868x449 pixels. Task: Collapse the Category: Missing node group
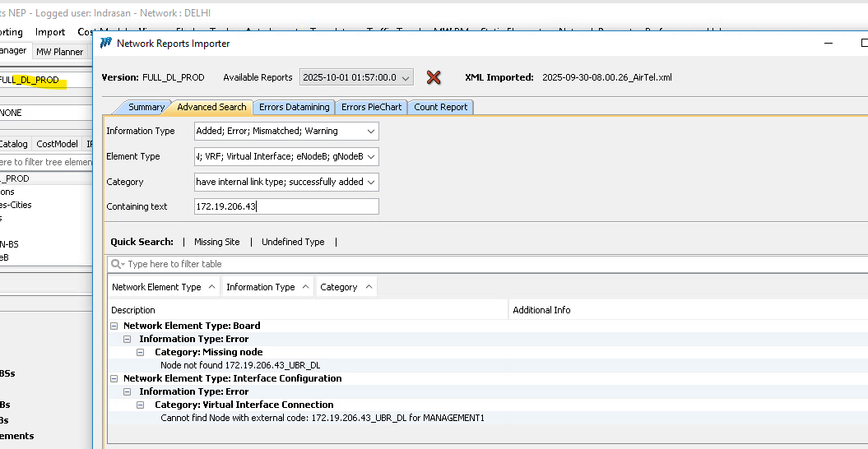pos(141,352)
